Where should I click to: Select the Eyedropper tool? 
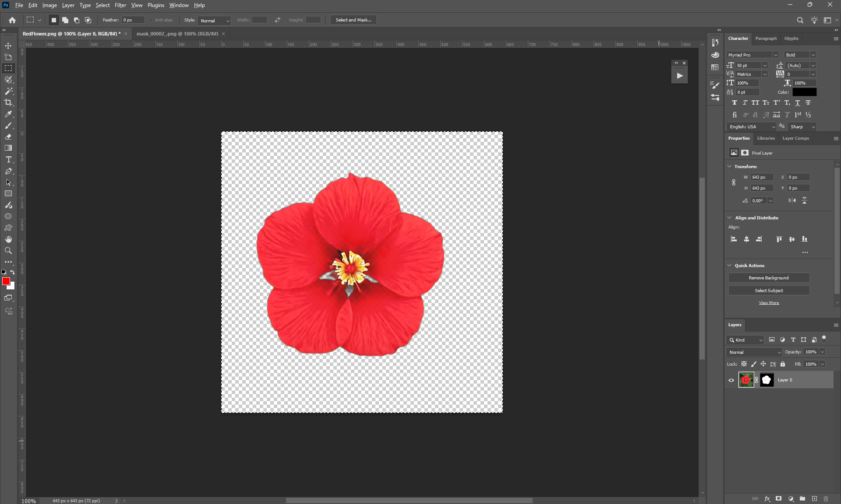8,114
